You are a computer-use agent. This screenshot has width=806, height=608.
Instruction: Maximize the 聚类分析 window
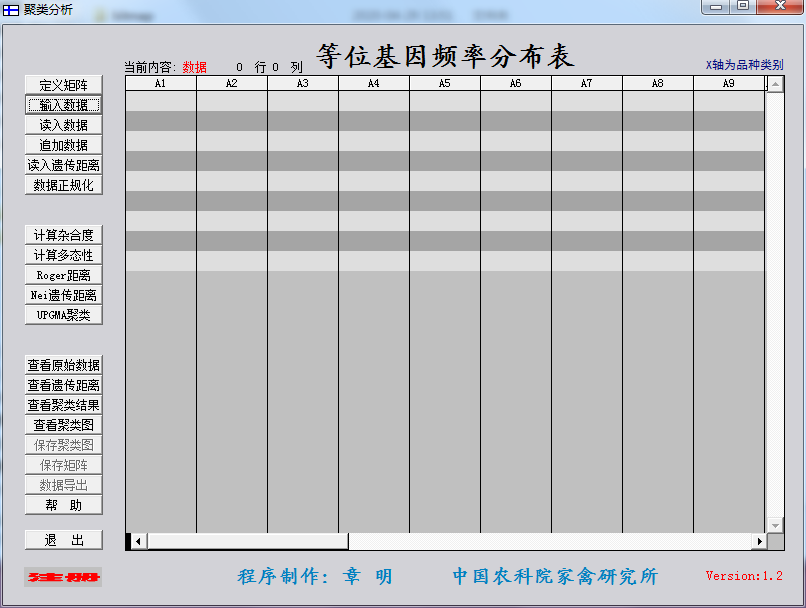[x=743, y=7]
